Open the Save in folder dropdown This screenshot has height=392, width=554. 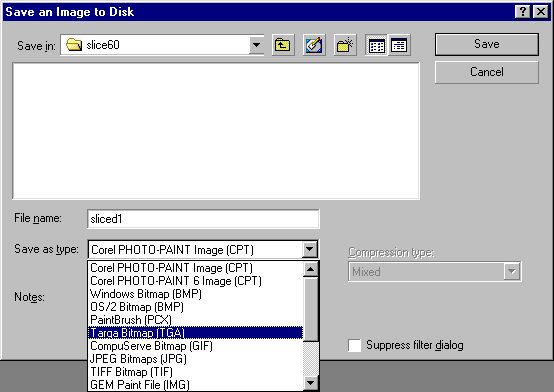tap(256, 45)
